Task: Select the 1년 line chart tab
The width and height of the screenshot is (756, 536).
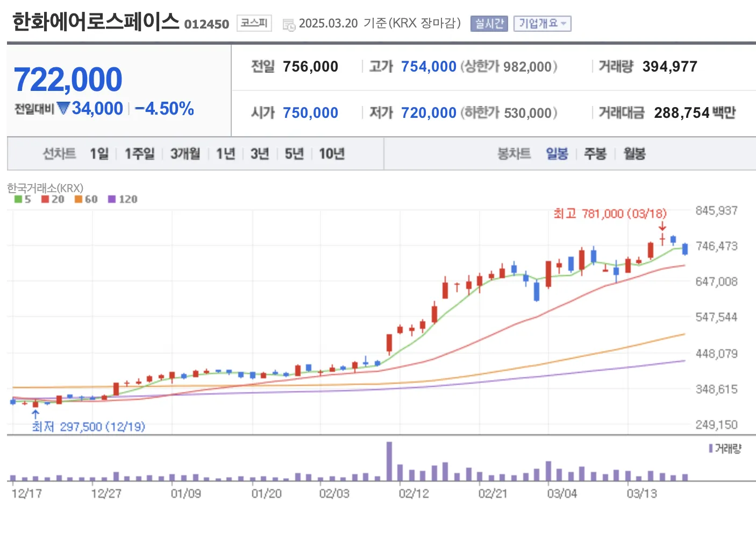Action: pos(226,154)
